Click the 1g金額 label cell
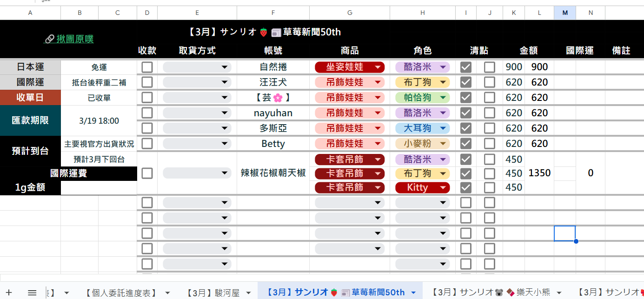Image resolution: width=644 pixels, height=299 pixels. point(30,188)
